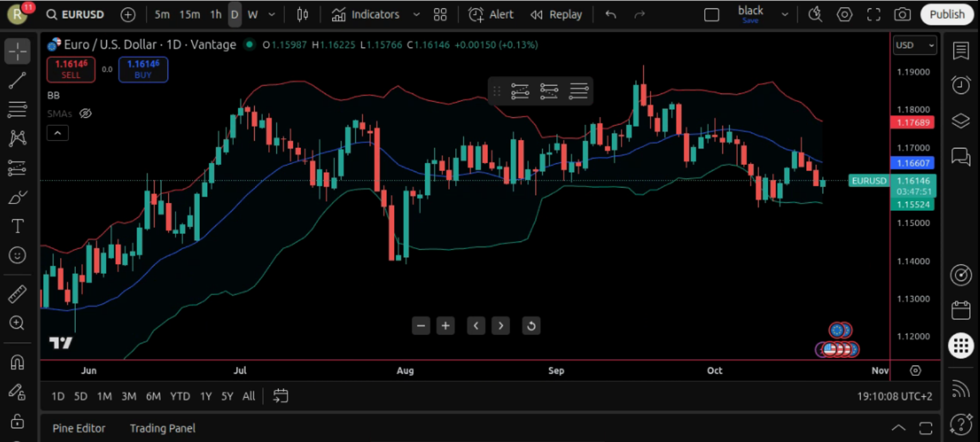Zoom in the chart with plus button

tap(446, 326)
